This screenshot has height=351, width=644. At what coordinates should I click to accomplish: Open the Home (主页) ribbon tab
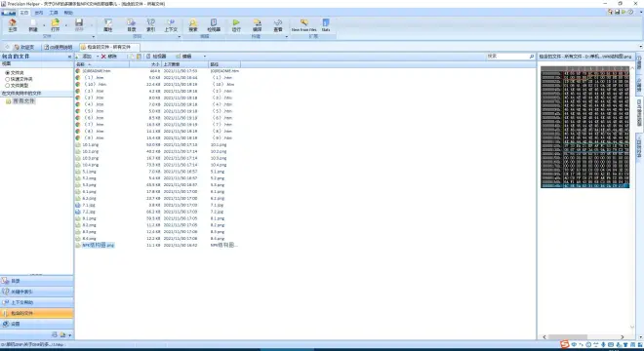point(24,13)
